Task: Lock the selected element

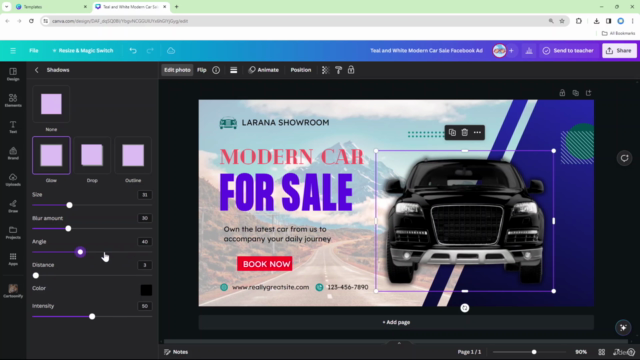Action: pos(351,70)
